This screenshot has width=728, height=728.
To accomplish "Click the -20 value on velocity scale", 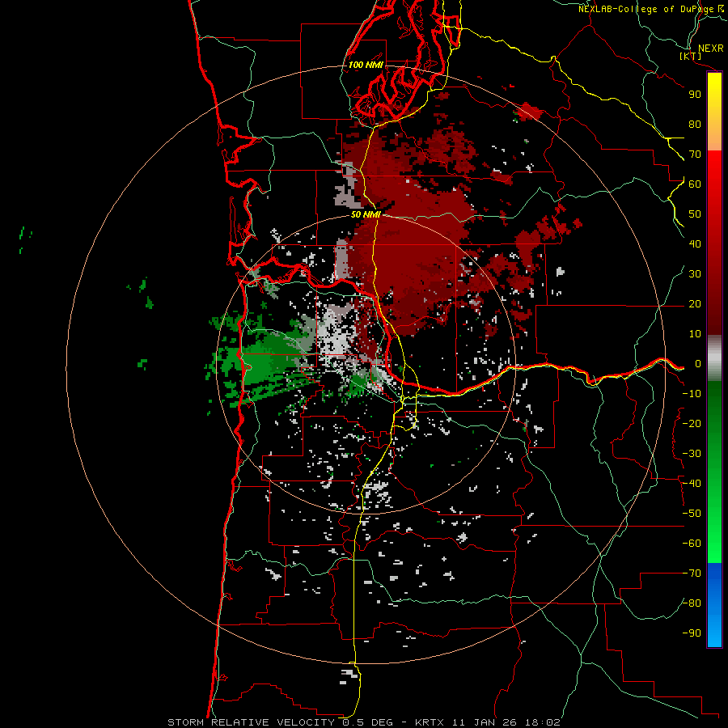I will click(x=692, y=424).
